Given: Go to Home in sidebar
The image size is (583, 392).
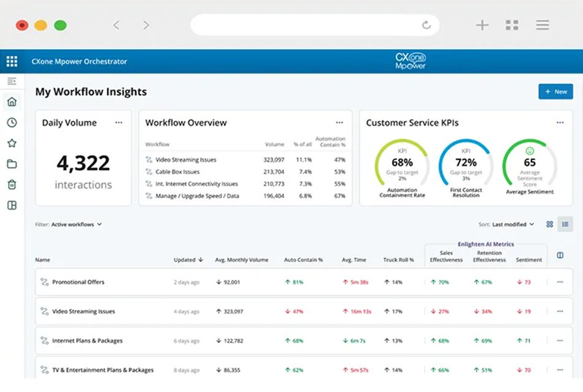Looking at the screenshot, I should point(12,101).
